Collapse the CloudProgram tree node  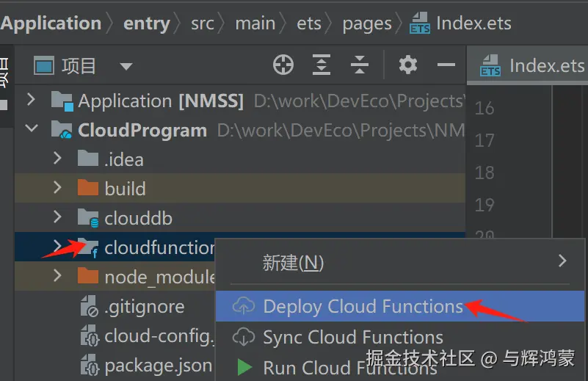pyautogui.click(x=32, y=128)
